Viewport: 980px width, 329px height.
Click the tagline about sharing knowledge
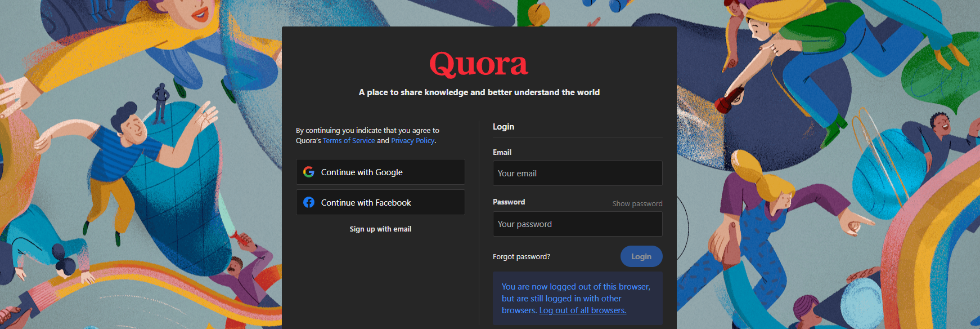point(479,92)
